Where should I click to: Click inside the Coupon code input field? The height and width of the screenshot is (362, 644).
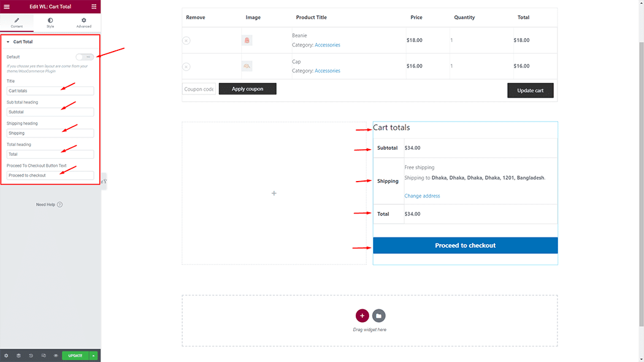click(197, 88)
